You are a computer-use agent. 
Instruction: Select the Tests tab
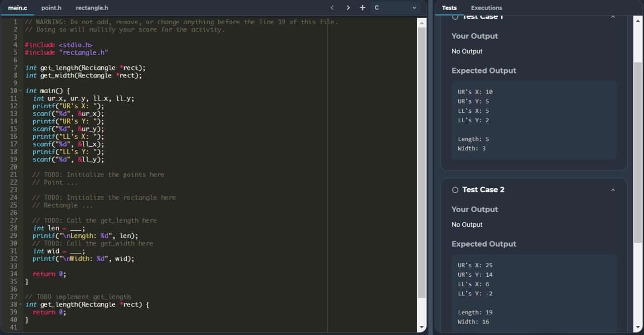449,8
